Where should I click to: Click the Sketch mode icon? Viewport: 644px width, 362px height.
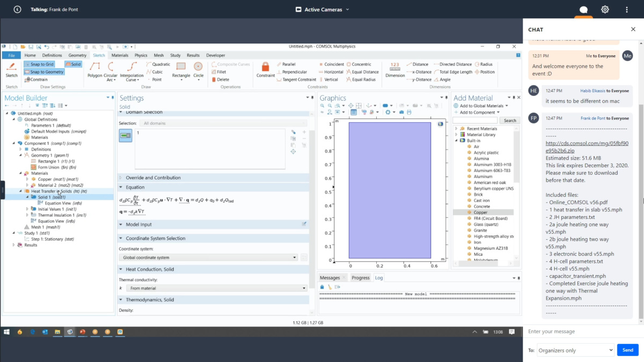pos(11,70)
